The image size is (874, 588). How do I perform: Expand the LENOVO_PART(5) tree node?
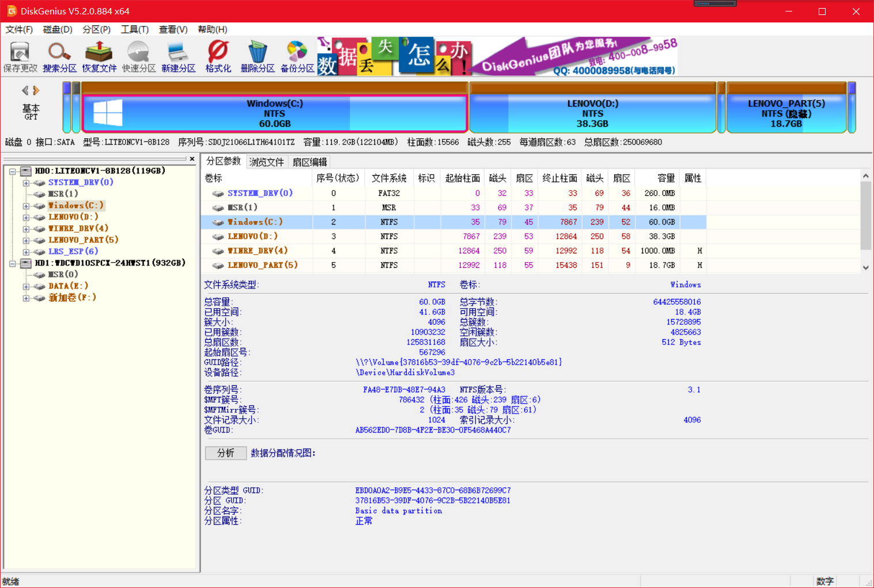click(x=26, y=240)
